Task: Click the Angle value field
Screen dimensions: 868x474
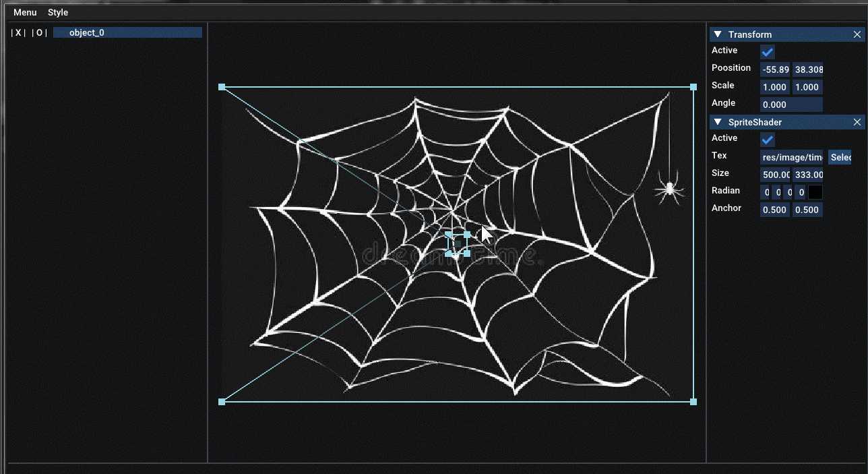Action: coord(791,105)
